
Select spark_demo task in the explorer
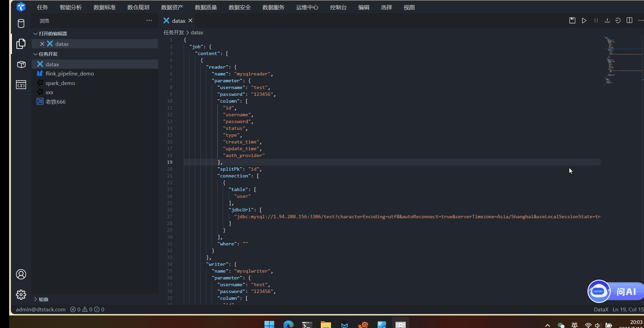coord(60,83)
